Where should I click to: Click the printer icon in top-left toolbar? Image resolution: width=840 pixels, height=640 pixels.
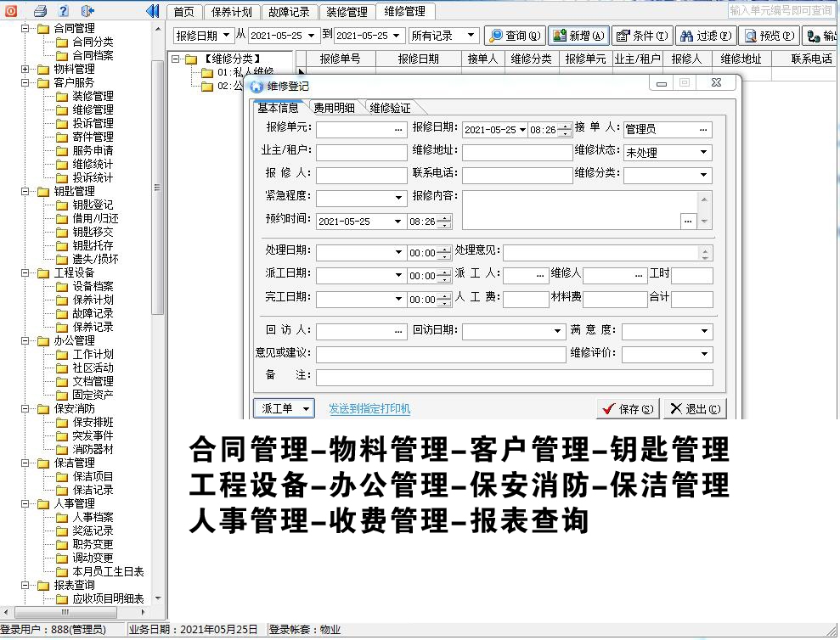click(40, 11)
